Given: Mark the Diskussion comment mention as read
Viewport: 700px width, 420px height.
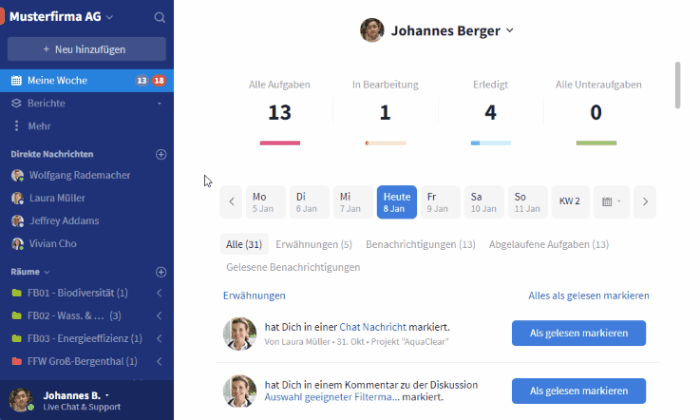Looking at the screenshot, I should click(x=579, y=391).
